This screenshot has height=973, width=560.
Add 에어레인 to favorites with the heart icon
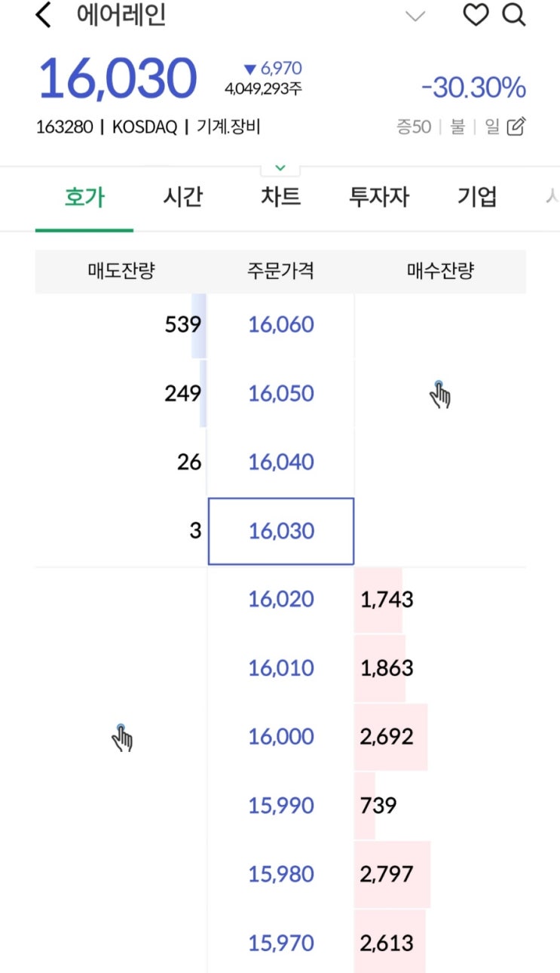tap(475, 15)
